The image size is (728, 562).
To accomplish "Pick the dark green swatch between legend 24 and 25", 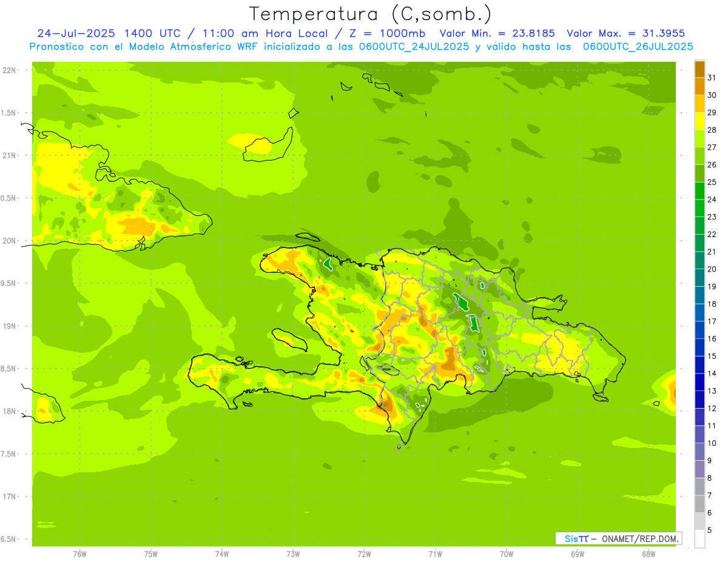I will point(700,191).
